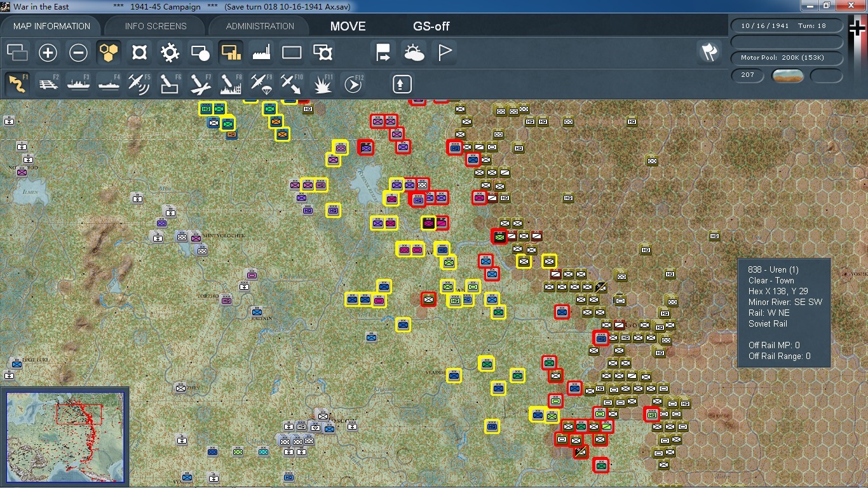Select bomb unit (F6) icon
Screen dimensions: 868x488
pyautogui.click(x=170, y=84)
